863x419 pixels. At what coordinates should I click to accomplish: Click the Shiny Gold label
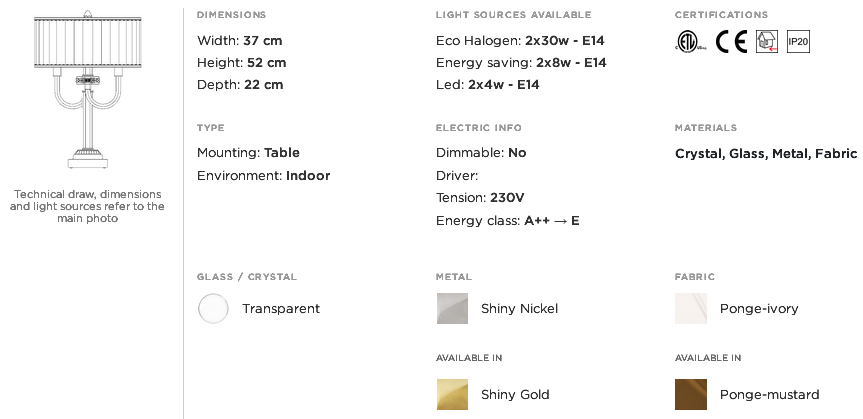(x=515, y=395)
